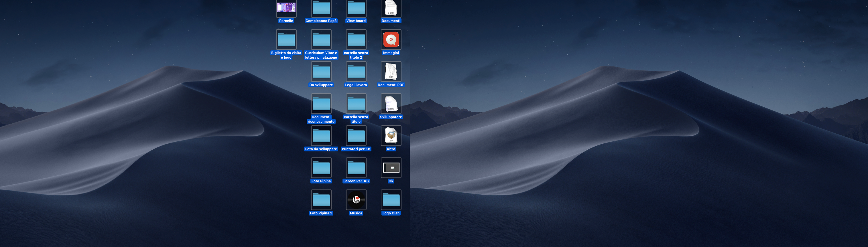Select the Sviluppatore HTML stack icon
The height and width of the screenshot is (247, 868).
click(x=391, y=103)
